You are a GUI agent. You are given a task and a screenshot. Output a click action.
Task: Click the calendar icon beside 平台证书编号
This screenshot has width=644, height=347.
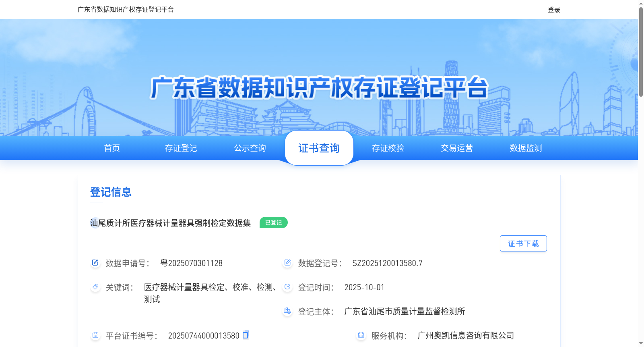pos(95,335)
